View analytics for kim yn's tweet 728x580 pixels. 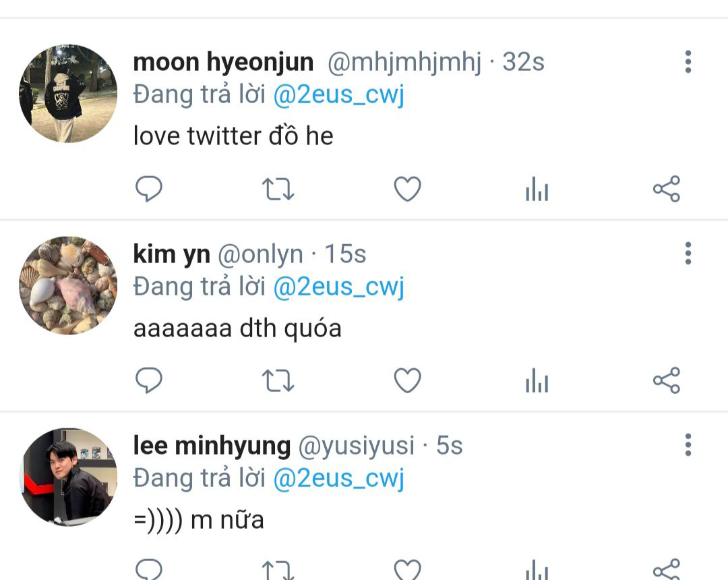pos(537,380)
